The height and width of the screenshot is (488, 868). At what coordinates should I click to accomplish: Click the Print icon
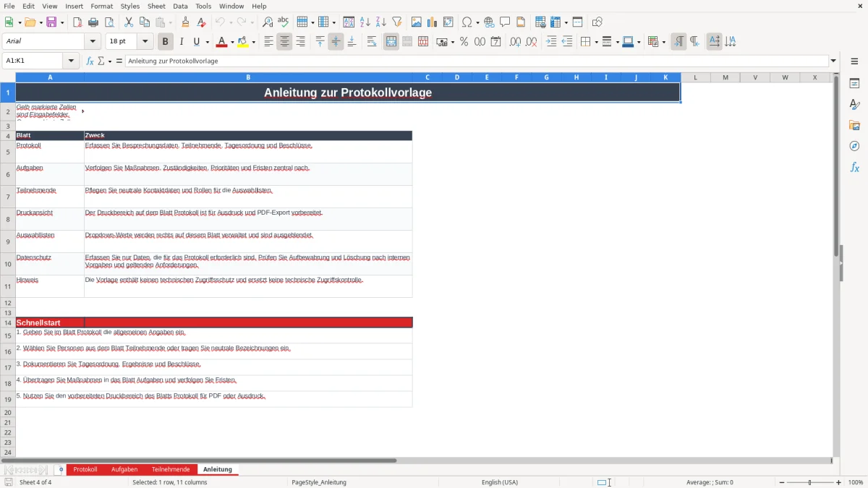click(x=93, y=22)
